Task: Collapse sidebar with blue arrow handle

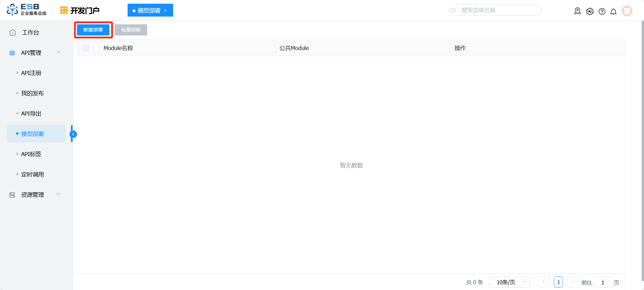Action: point(73,134)
